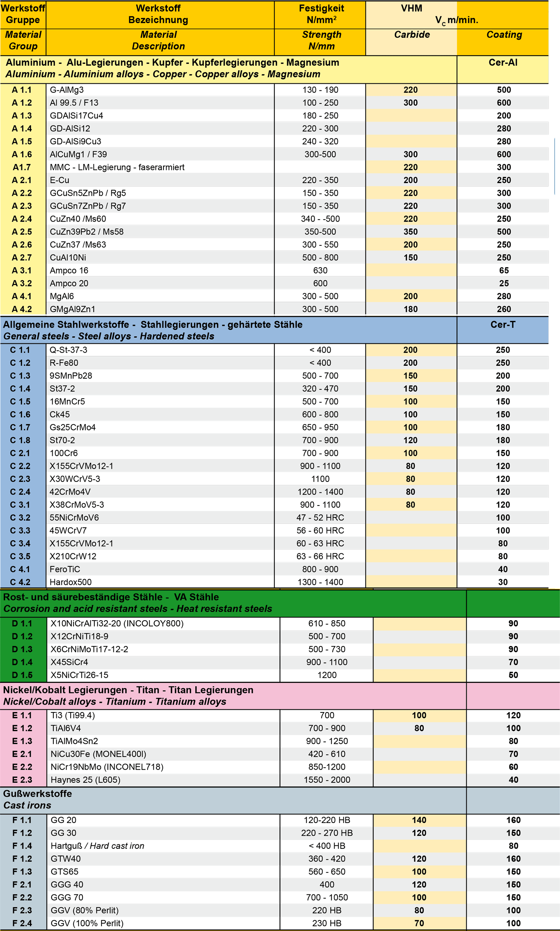
Task: Click X6CrNiMoTi17-12-2 in the table
Action: 89,649
